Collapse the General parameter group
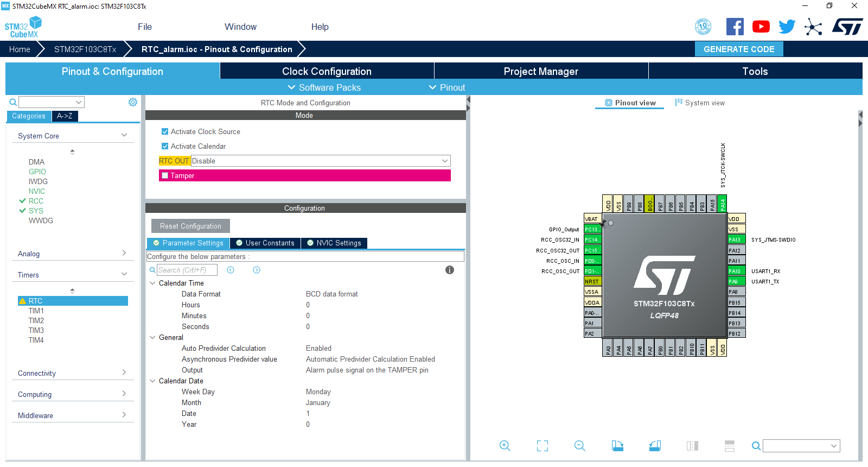 point(152,337)
